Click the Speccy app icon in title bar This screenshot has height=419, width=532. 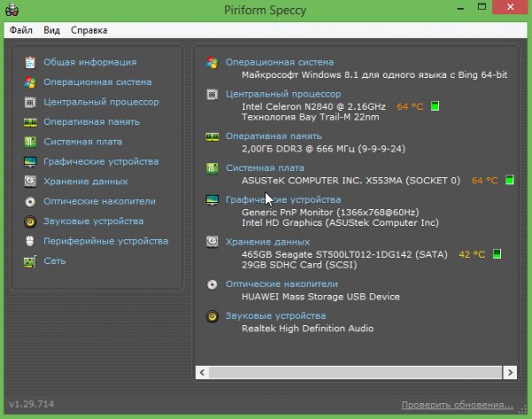click(x=12, y=10)
